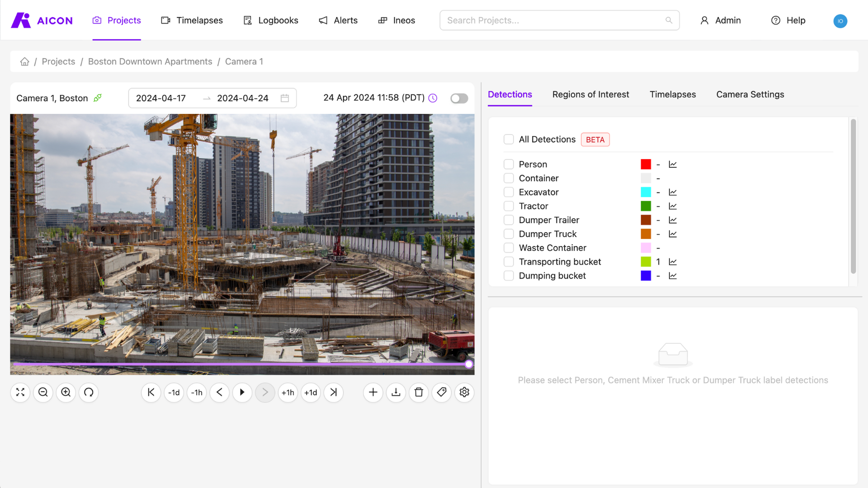The width and height of the screenshot is (868, 488).
Task: Enable the All Detections checkbox
Action: point(509,139)
